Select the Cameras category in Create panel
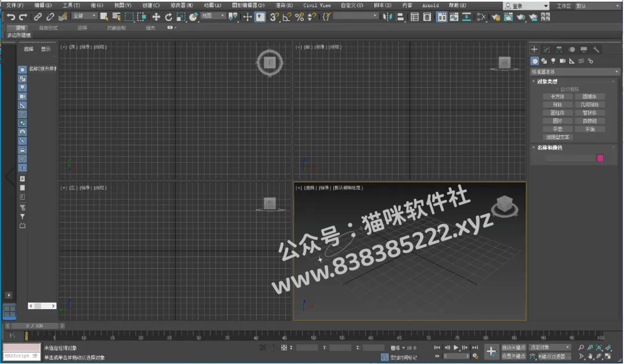The width and height of the screenshot is (624, 364). (x=562, y=61)
